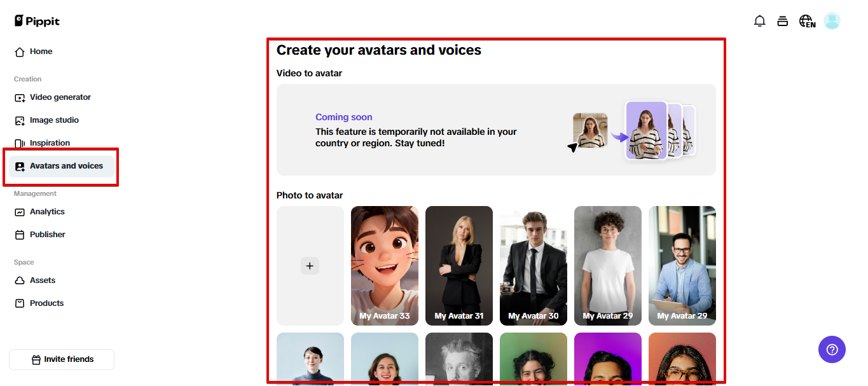Open Avatars and voices
This screenshot has width=868, height=386.
point(66,165)
